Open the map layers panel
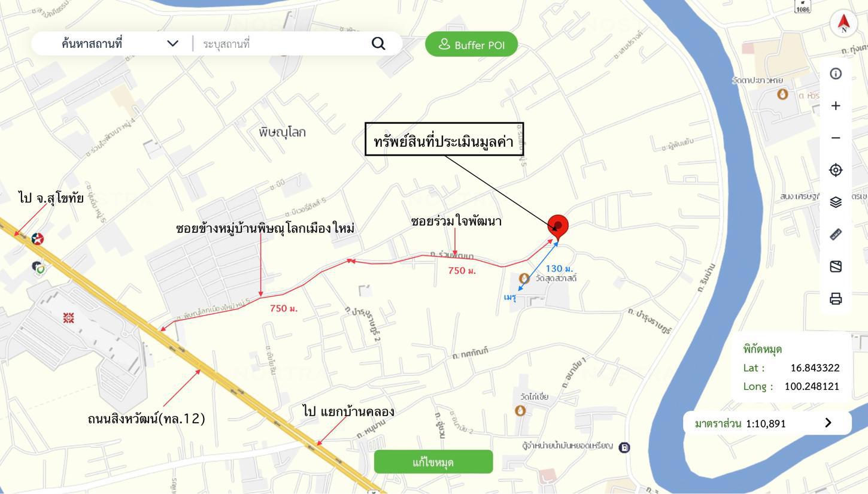 836,202
